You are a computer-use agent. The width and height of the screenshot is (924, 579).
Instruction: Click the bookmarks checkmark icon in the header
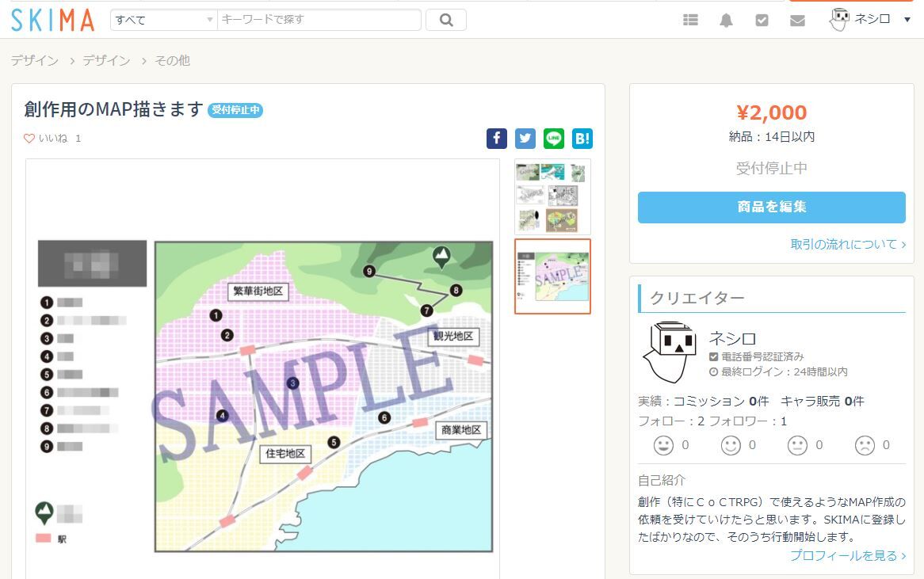pos(762,19)
